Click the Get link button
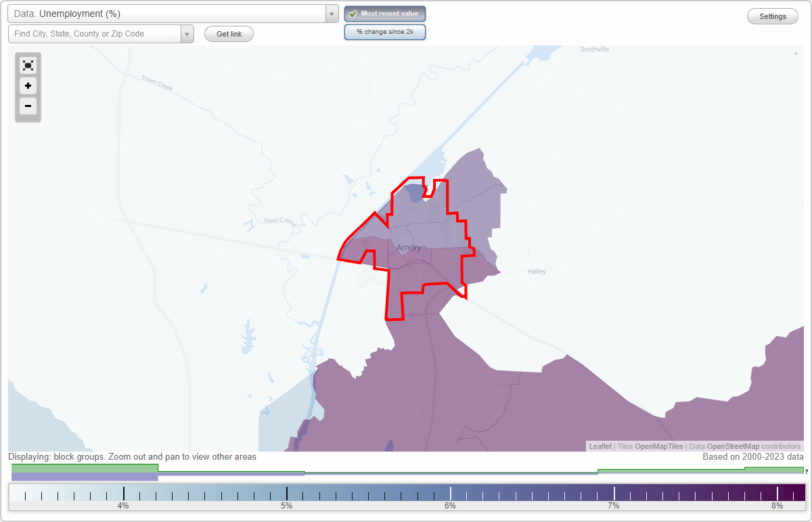Viewport: 812px width, 522px height. [x=228, y=34]
